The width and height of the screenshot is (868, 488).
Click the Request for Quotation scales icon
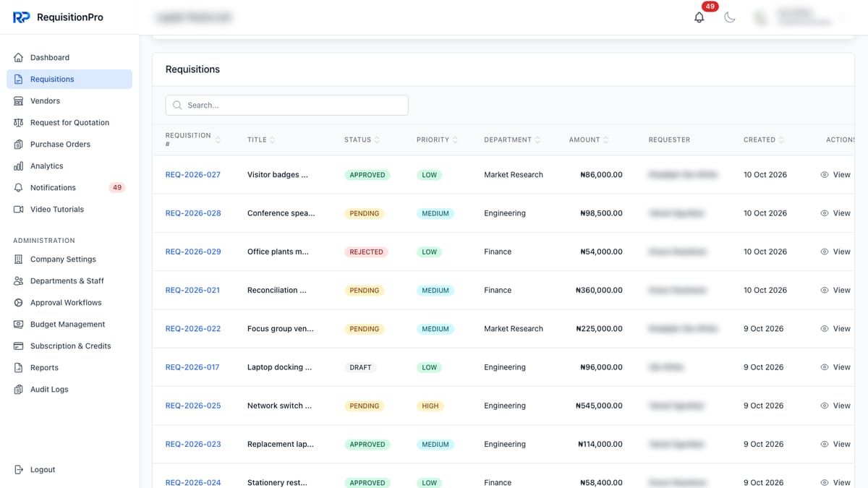[19, 123]
